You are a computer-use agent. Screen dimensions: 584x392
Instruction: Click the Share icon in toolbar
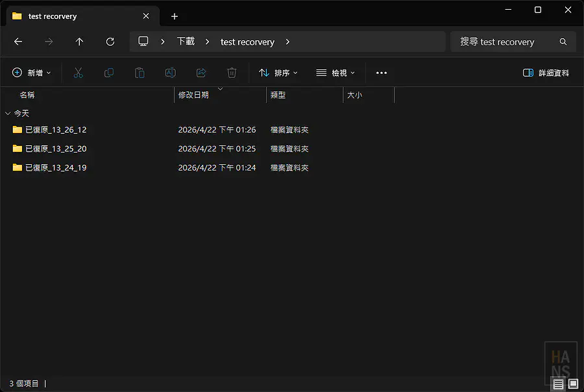(x=201, y=73)
